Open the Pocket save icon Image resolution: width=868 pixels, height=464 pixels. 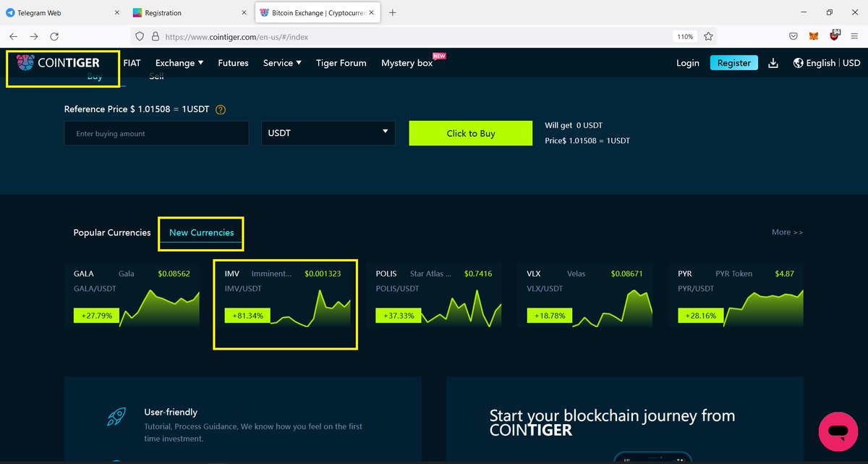point(793,36)
